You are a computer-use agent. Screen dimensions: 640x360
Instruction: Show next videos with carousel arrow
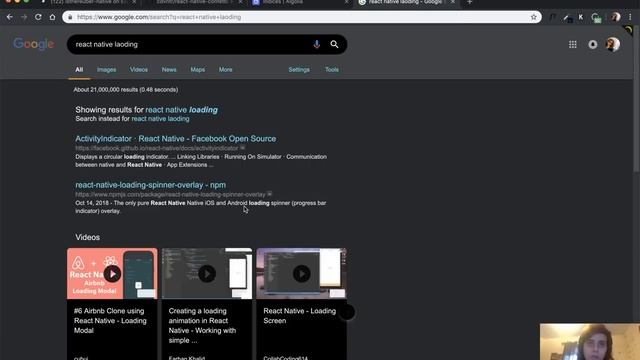(347, 313)
